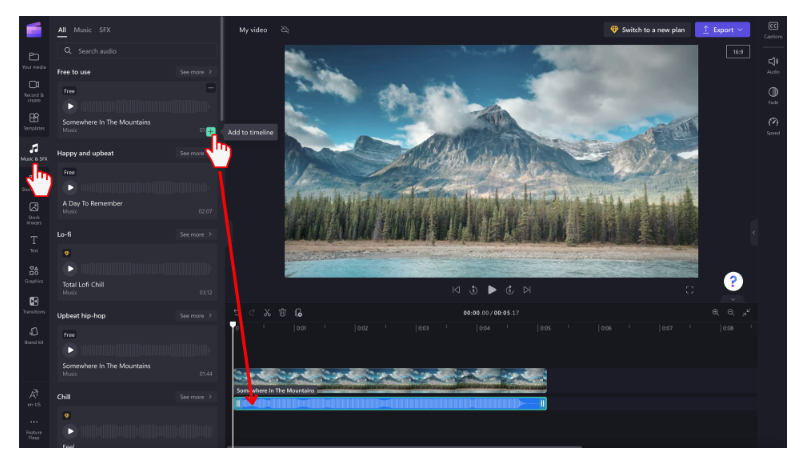
Task: Preview A Day To Remember track
Action: point(70,188)
